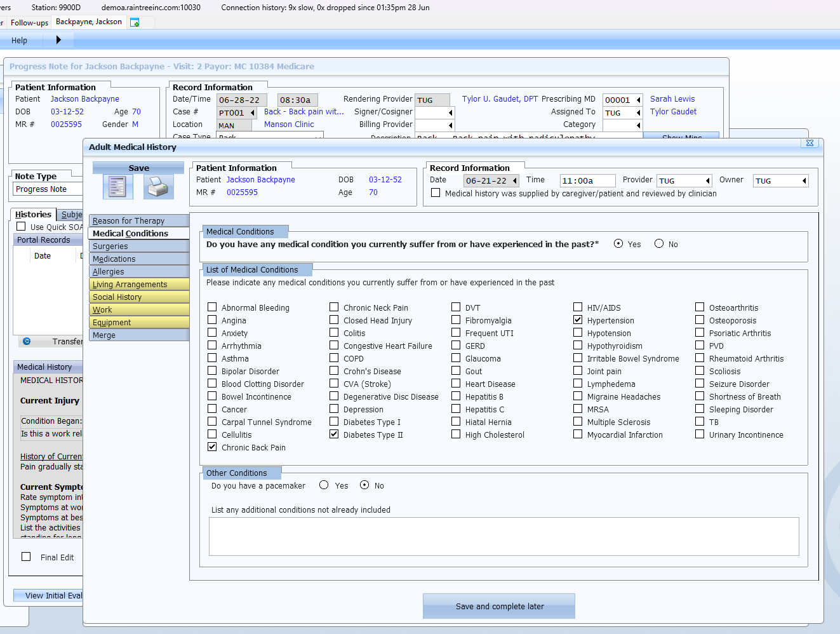Click the Manson Clinic location link
840x634 pixels.
pos(289,125)
